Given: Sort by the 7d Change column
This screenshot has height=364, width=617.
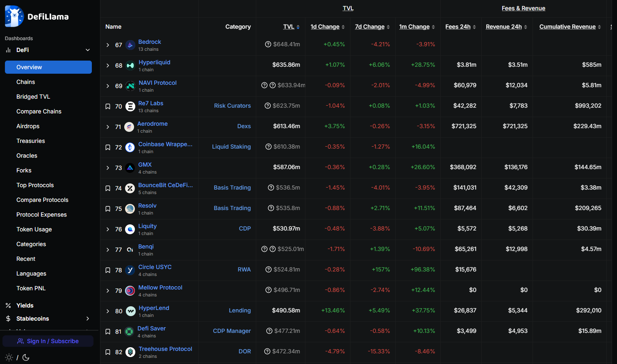Looking at the screenshot, I should [373, 27].
